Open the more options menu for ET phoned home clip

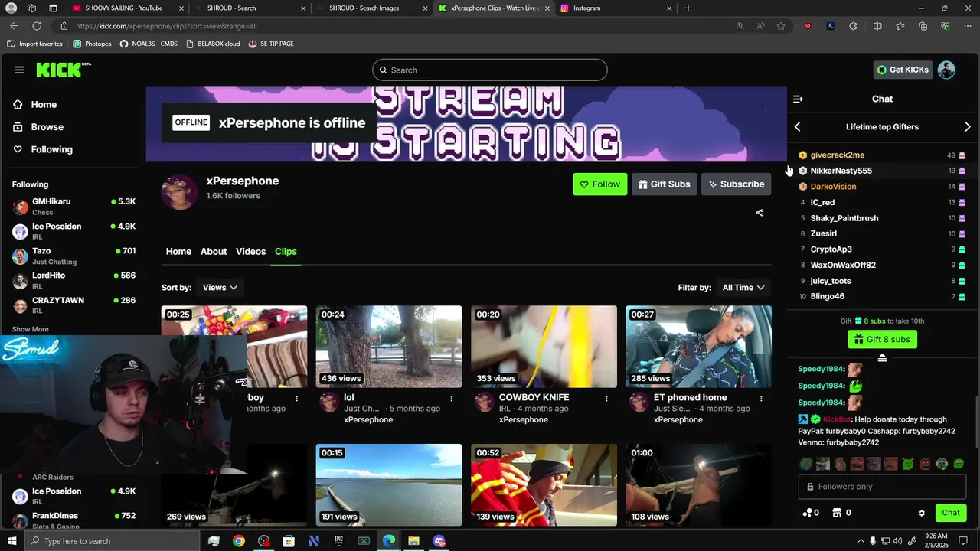point(761,399)
